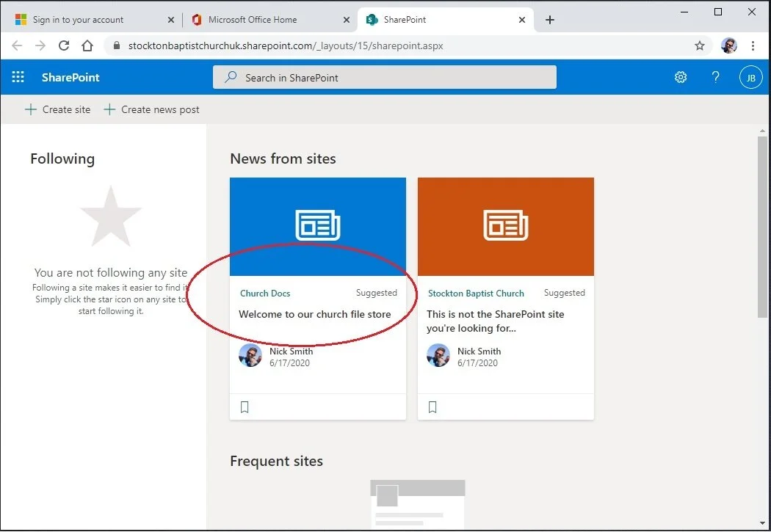771x532 pixels.
Task: Click the 'Nick Smith' name on Stockton Baptist card
Action: pyautogui.click(x=479, y=351)
